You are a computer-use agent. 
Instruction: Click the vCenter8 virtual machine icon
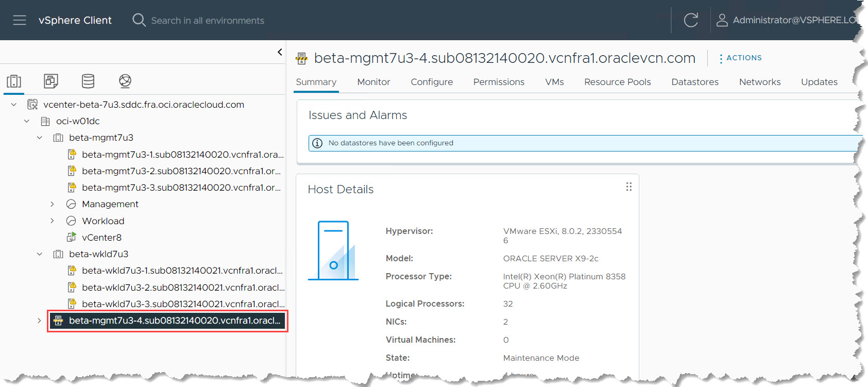click(x=72, y=237)
